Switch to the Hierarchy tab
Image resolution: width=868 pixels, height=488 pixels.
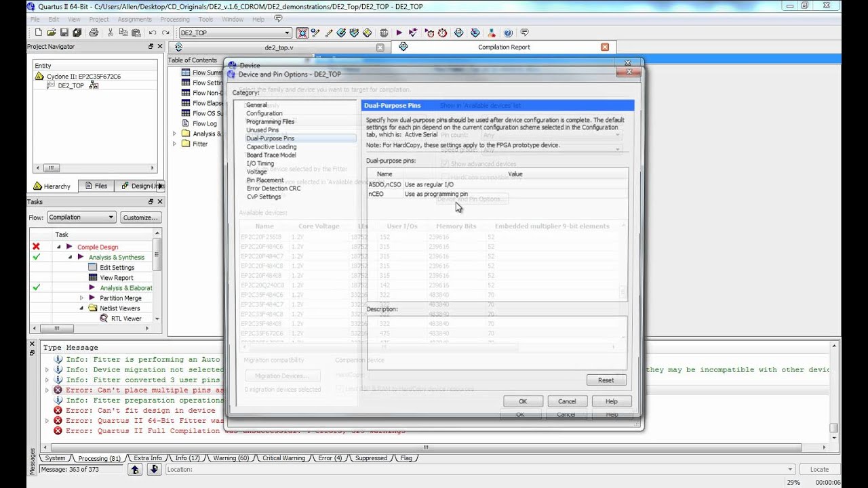[52, 186]
